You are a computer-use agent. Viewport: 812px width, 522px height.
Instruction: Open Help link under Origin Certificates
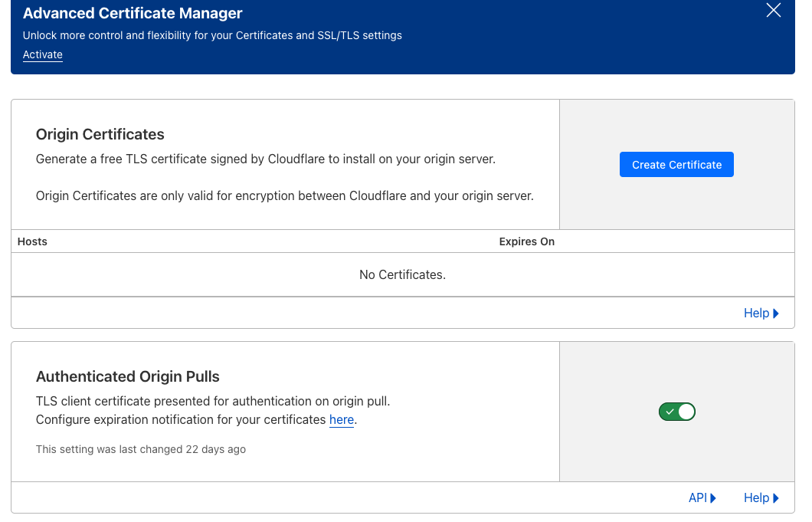[x=756, y=313]
